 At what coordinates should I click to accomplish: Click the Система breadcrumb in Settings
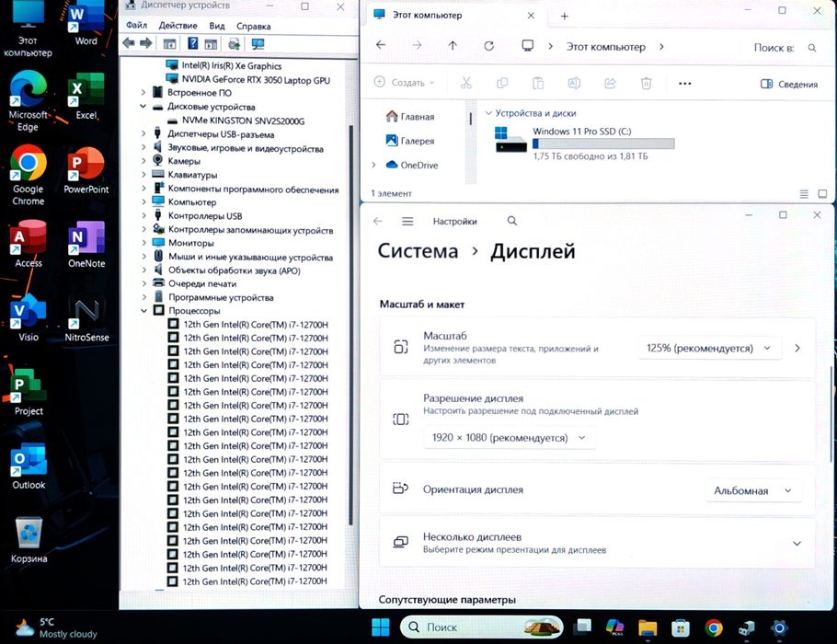418,251
